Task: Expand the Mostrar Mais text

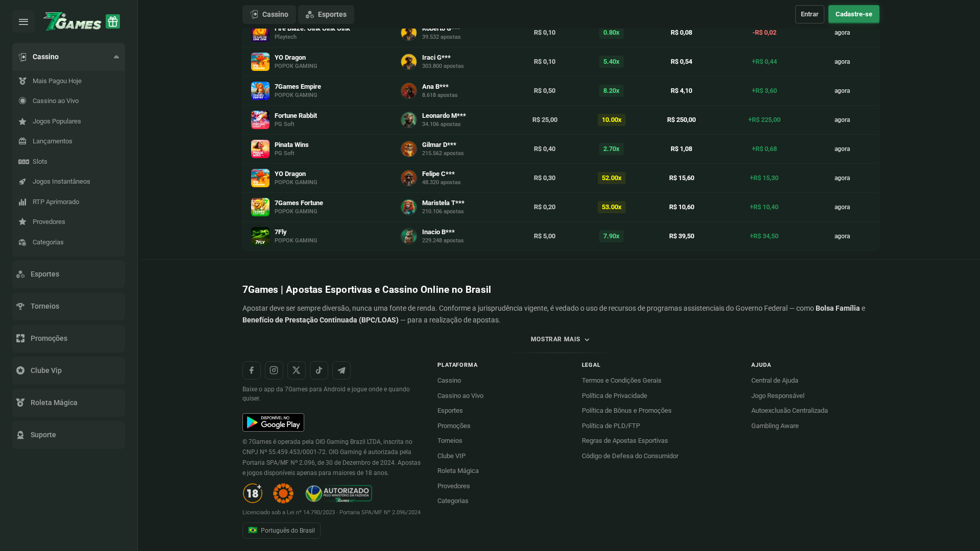Action: [x=560, y=340]
